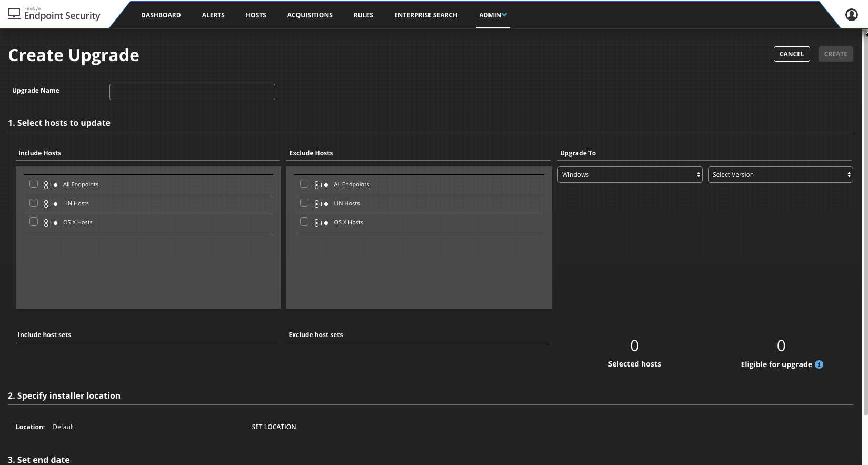
Task: Open the HOSTS tab
Action: point(256,15)
